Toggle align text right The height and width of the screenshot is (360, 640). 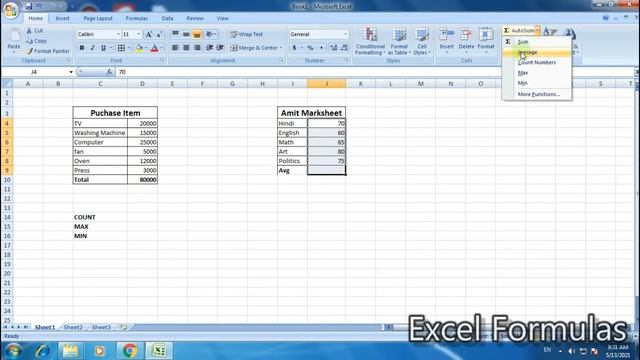point(197,48)
